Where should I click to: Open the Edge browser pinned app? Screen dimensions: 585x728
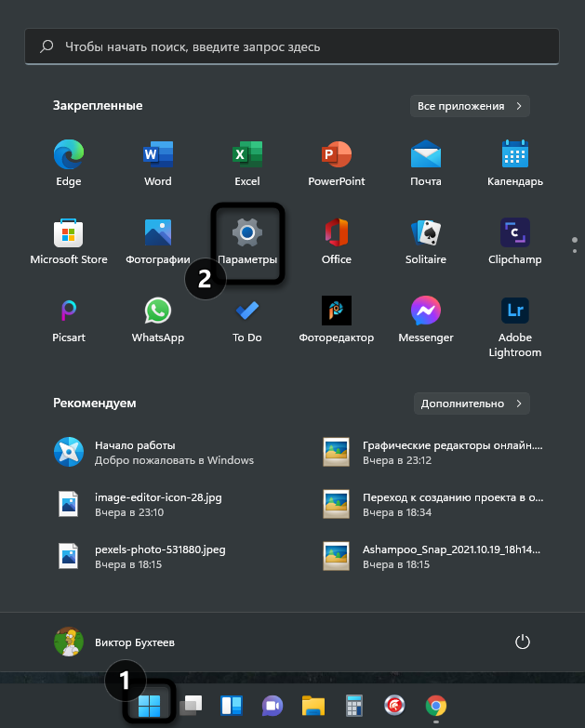pos(69,163)
